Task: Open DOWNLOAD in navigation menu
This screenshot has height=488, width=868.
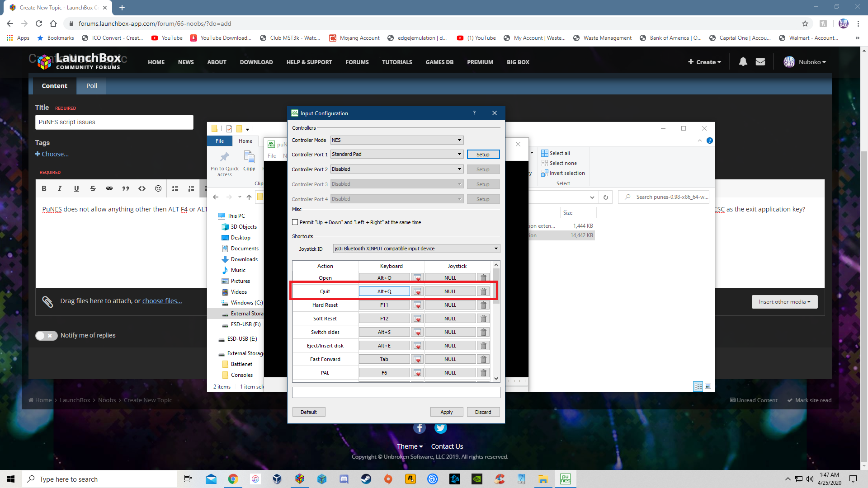Action: (256, 62)
